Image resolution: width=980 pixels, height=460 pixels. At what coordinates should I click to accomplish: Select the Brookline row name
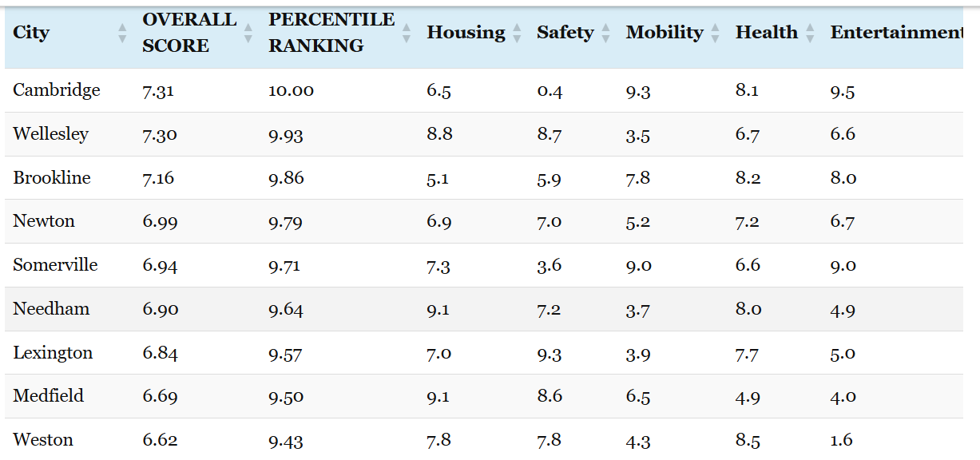[52, 178]
